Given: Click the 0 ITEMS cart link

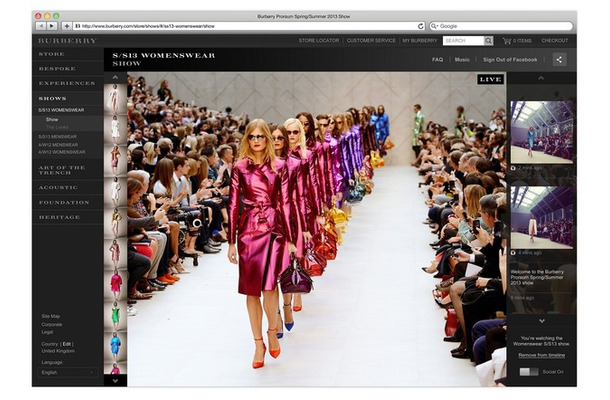Looking at the screenshot, I should 522,40.
